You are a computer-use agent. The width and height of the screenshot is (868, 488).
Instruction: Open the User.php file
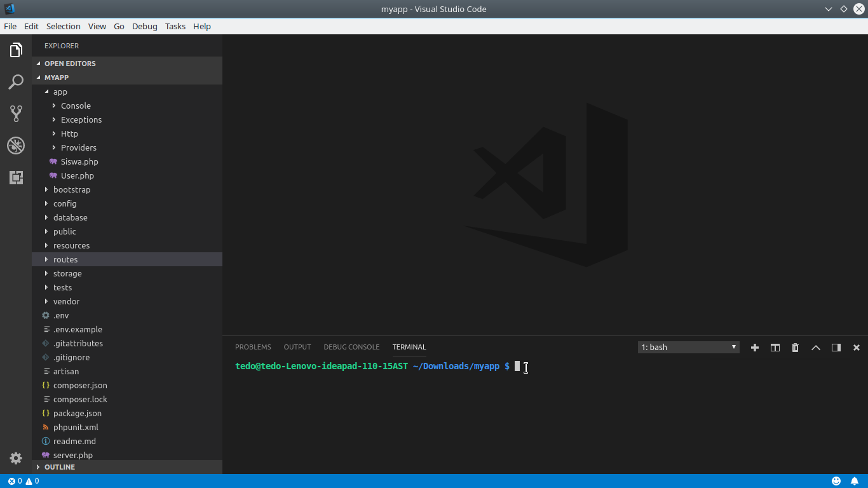pyautogui.click(x=127, y=175)
